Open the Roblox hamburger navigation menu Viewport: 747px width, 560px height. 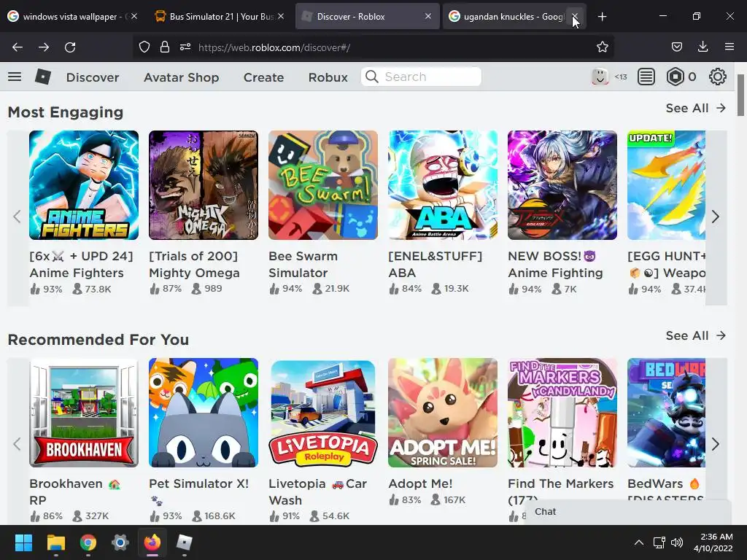(x=15, y=77)
